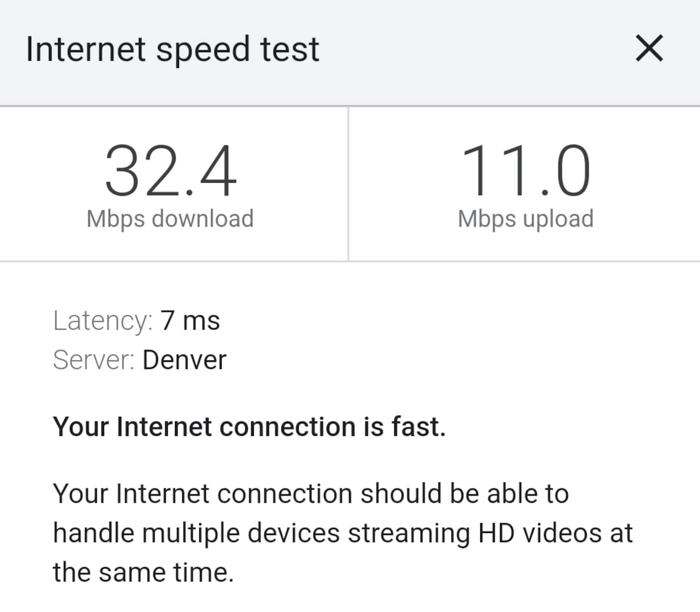Image resolution: width=700 pixels, height=612 pixels.
Task: Select the 11.0 upload speed number
Action: coord(525,171)
